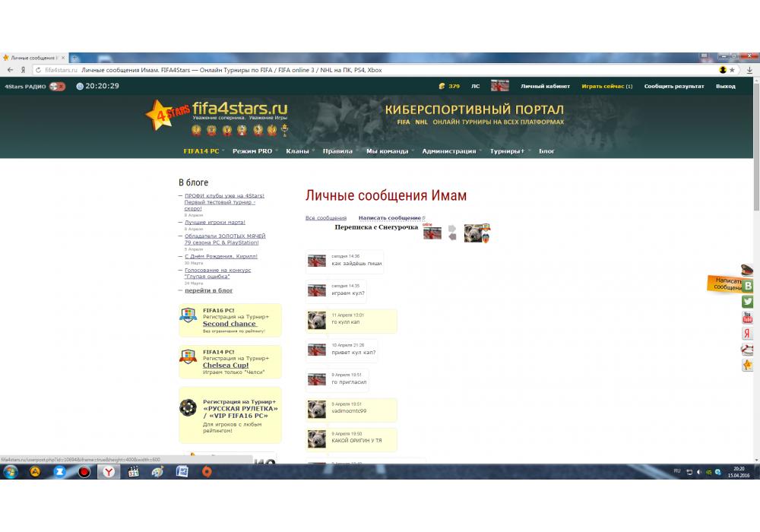Viewport: 760px width, 532px height.
Task: Open the Windows Start button
Action: 10,471
